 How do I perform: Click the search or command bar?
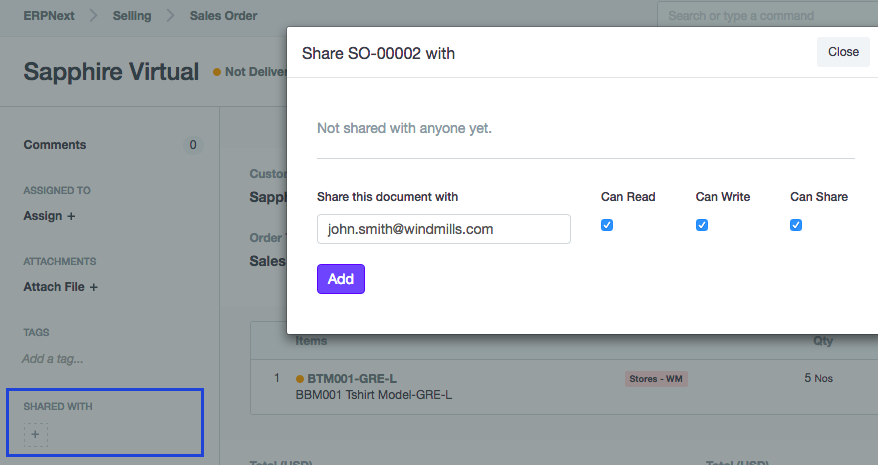pos(765,16)
